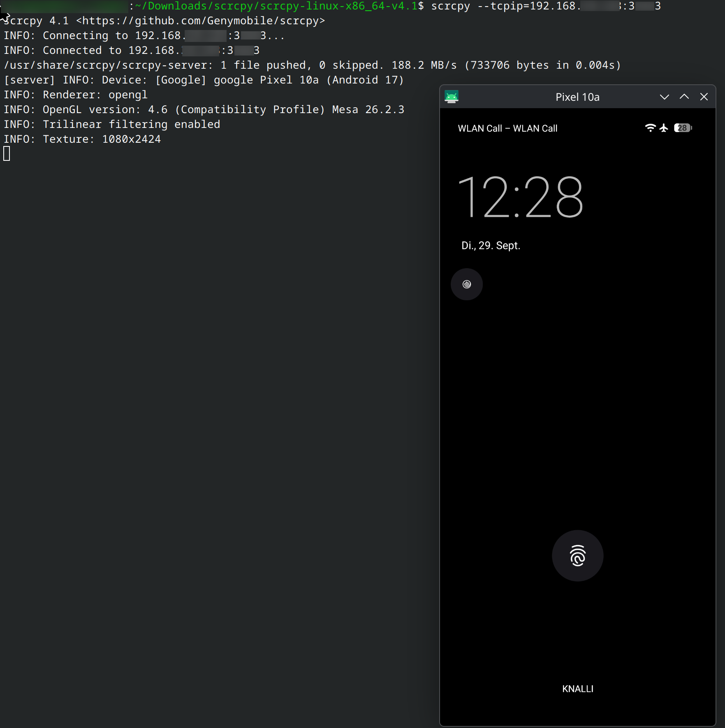Click the Pixel 10a title bar text
The height and width of the screenshot is (728, 725).
click(577, 97)
